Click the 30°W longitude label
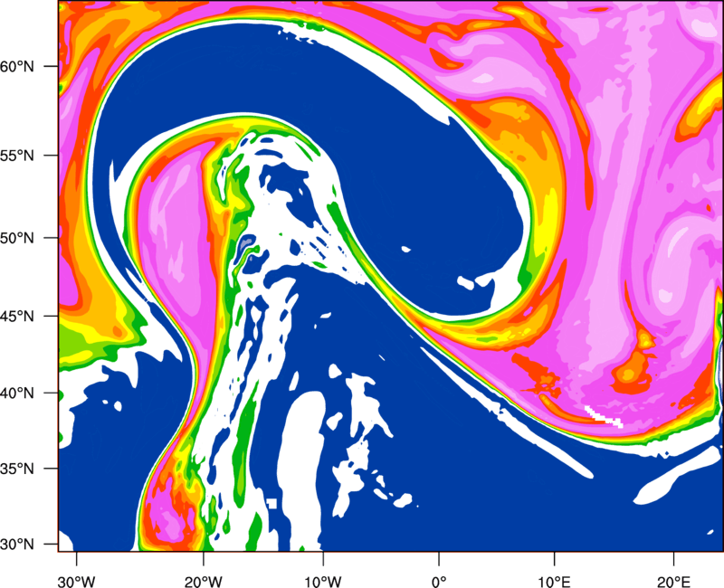The image size is (724, 588). pos(77,582)
